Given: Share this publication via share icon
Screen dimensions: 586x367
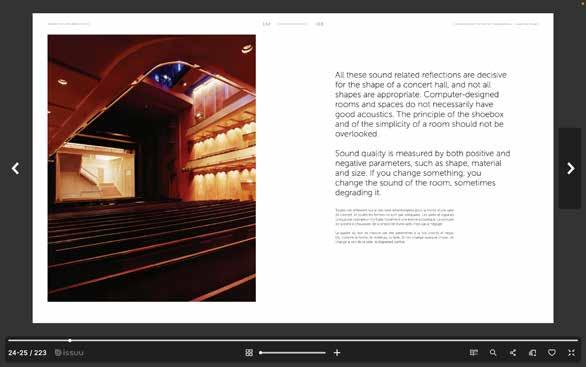Looking at the screenshot, I should pos(513,352).
